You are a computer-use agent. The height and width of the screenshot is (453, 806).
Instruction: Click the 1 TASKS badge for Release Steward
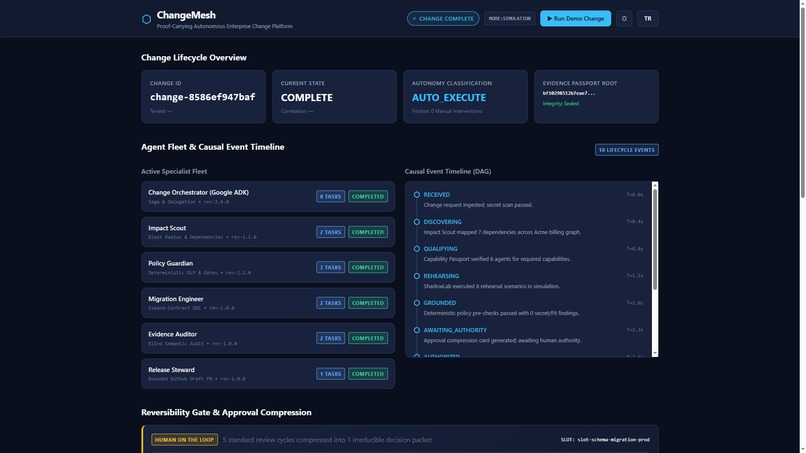point(331,374)
